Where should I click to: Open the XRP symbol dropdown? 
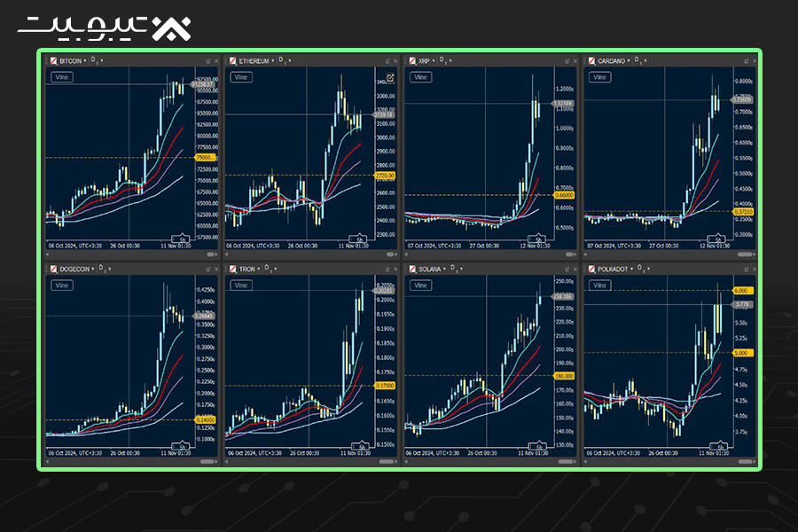tap(434, 61)
